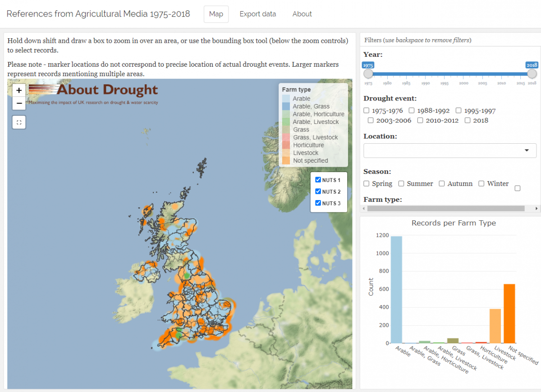Open the Export data tab
The height and width of the screenshot is (392, 541).
point(257,14)
